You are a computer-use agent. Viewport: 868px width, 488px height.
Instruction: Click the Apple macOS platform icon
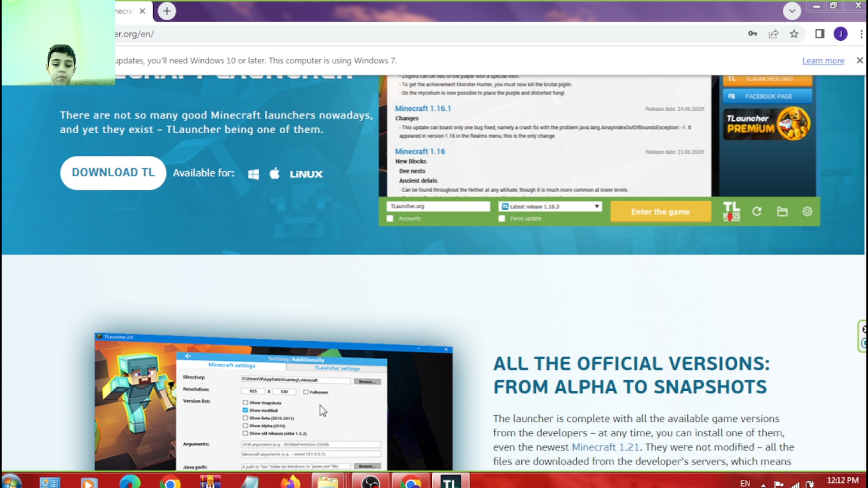274,174
